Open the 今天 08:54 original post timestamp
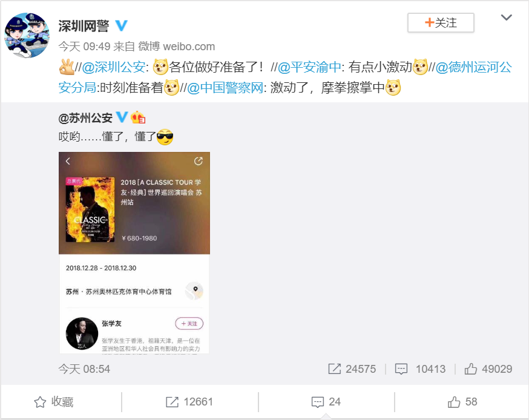 tap(84, 369)
